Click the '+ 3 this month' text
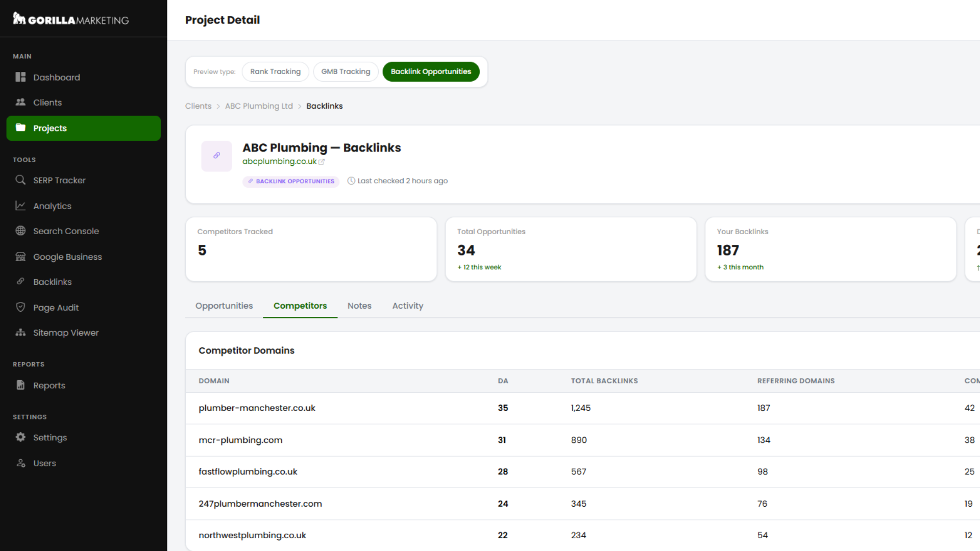This screenshot has height=551, width=980. tap(740, 267)
